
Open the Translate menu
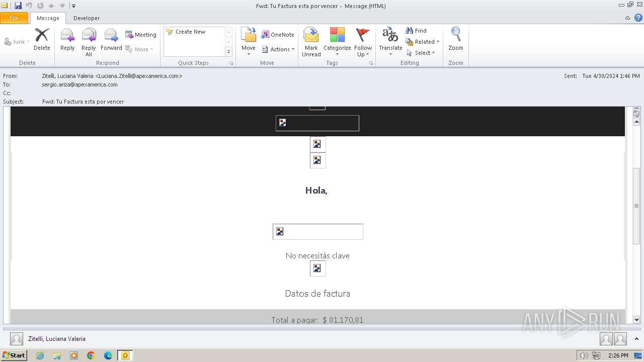(390, 42)
